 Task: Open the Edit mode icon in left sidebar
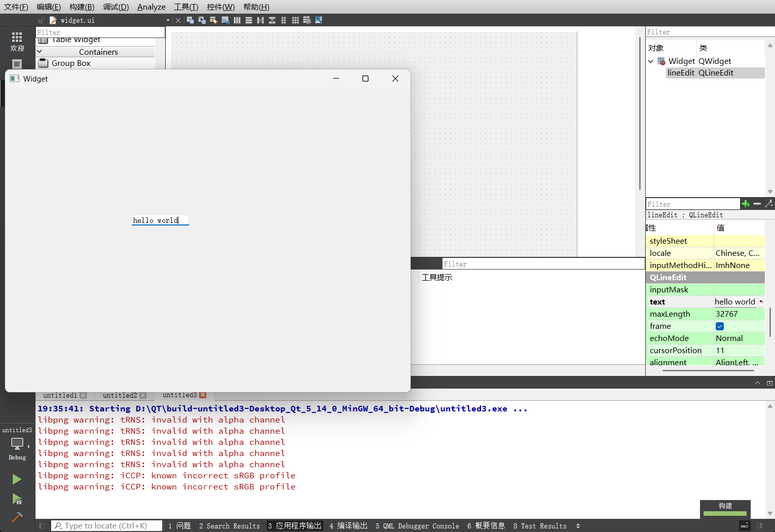tap(17, 64)
